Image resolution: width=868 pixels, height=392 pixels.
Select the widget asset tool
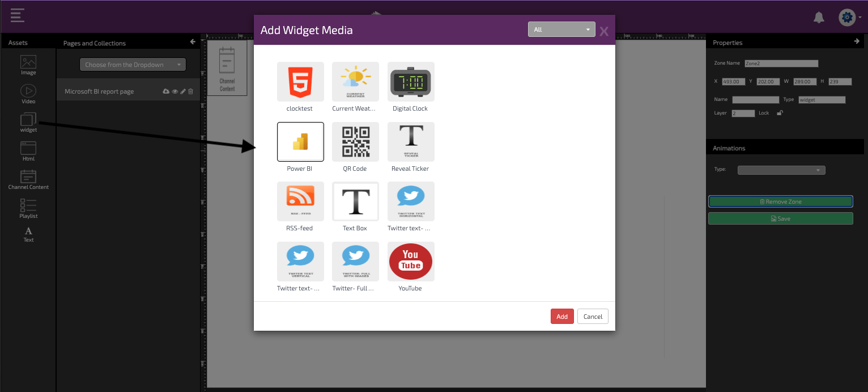(28, 123)
